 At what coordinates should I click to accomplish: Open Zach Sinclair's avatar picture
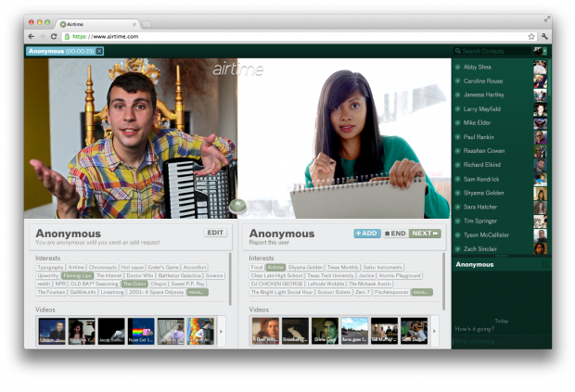(540, 248)
